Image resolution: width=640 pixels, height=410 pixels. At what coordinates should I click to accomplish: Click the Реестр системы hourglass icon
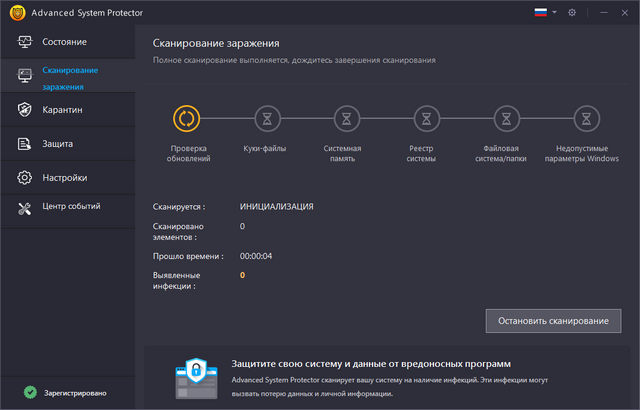[426, 119]
